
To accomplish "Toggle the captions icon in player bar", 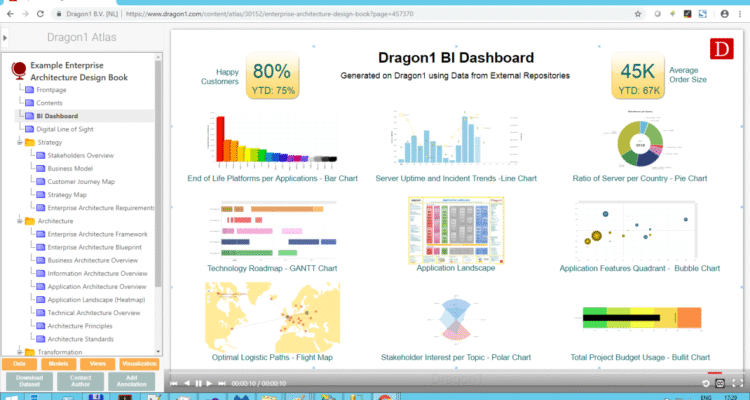I will click(x=720, y=383).
